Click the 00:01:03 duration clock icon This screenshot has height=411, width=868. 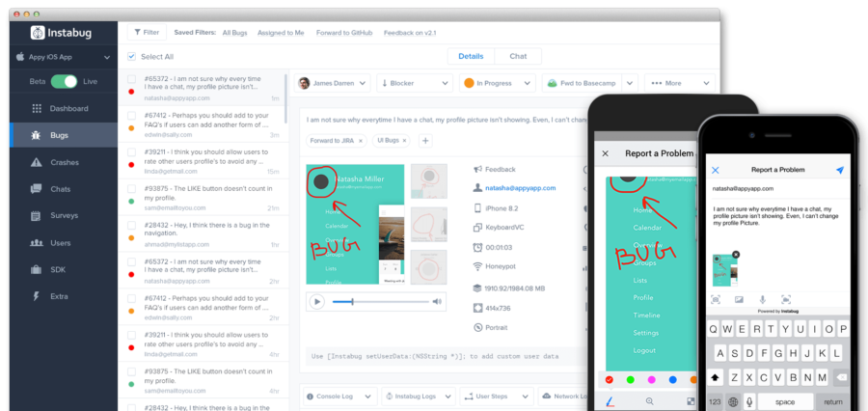pos(477,247)
